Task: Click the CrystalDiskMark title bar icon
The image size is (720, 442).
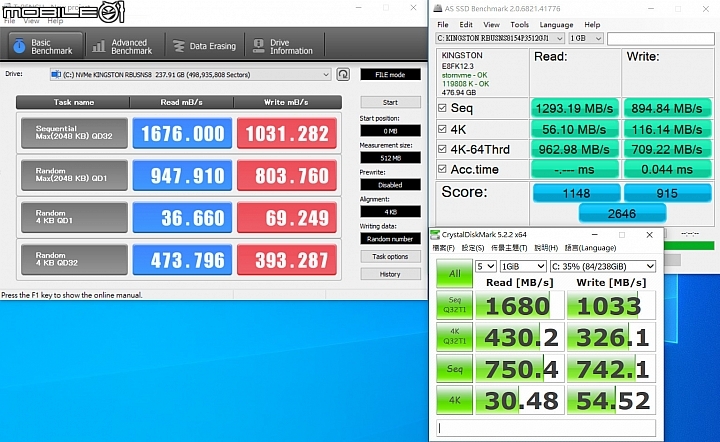Action: (435, 235)
